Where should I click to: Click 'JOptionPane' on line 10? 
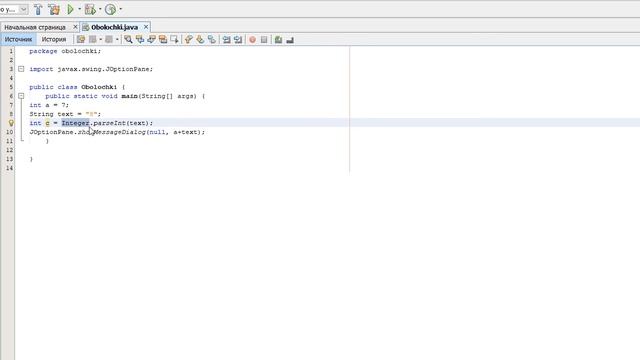[x=51, y=132]
